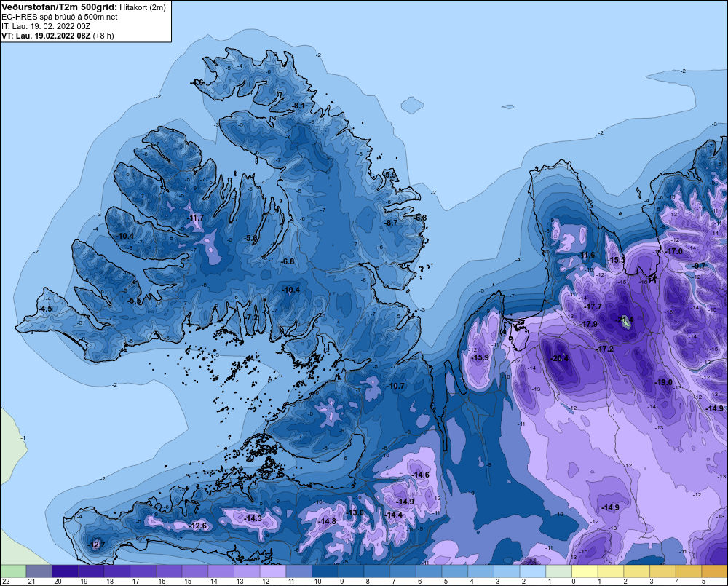Click the coldest spot label -21.4
Viewport: 728px width, 586px height.
point(625,320)
